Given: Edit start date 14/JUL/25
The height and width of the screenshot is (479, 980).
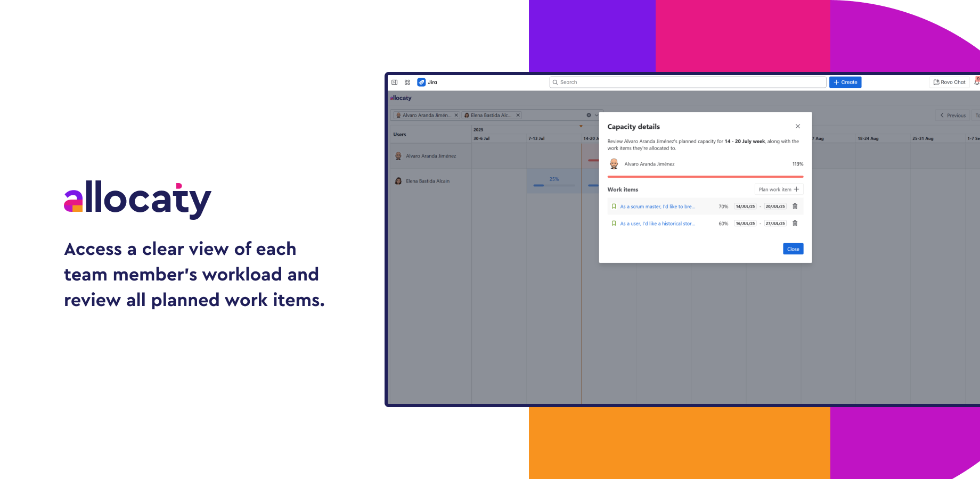Looking at the screenshot, I should tap(745, 207).
